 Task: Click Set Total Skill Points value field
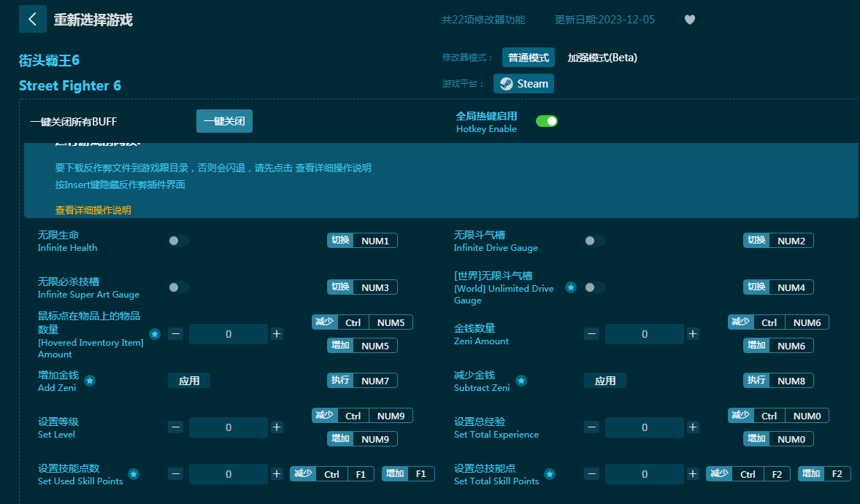pos(645,474)
